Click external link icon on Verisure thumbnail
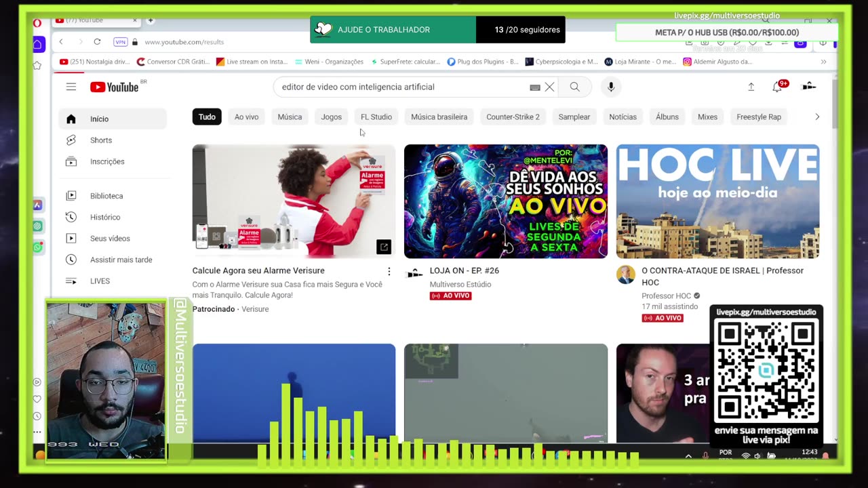The width and height of the screenshot is (868, 488). pos(384,247)
